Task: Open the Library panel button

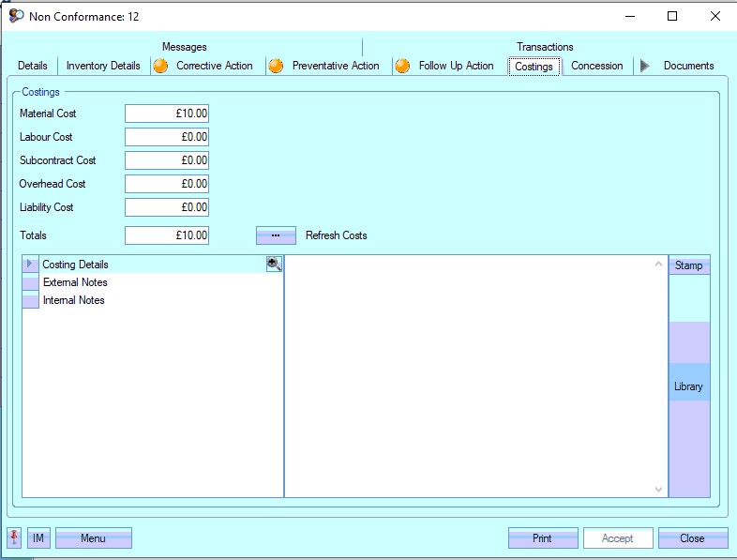Action: coord(688,386)
